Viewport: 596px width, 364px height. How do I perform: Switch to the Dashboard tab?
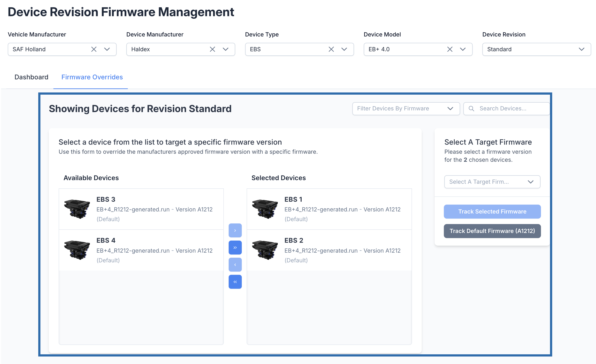point(31,77)
